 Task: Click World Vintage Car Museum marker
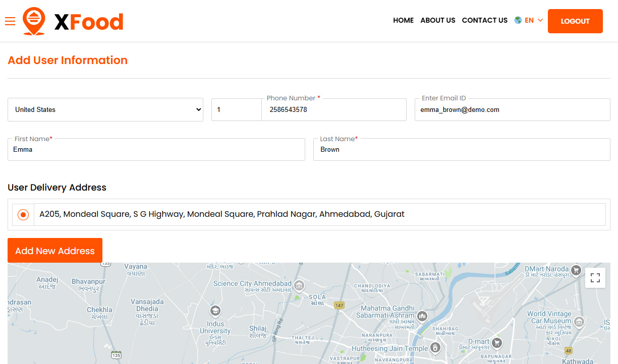click(x=579, y=321)
